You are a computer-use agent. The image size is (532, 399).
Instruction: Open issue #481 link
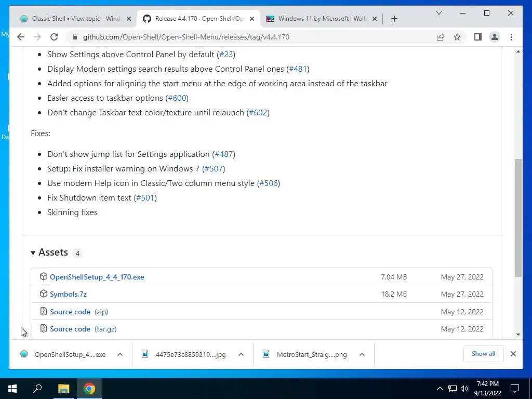coord(298,69)
